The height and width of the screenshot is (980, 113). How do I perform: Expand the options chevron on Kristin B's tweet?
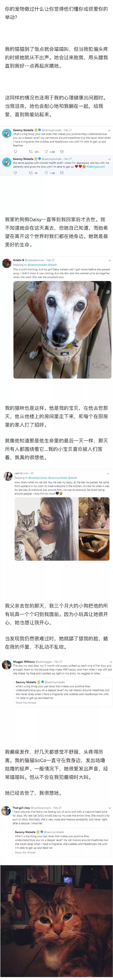click(110, 260)
